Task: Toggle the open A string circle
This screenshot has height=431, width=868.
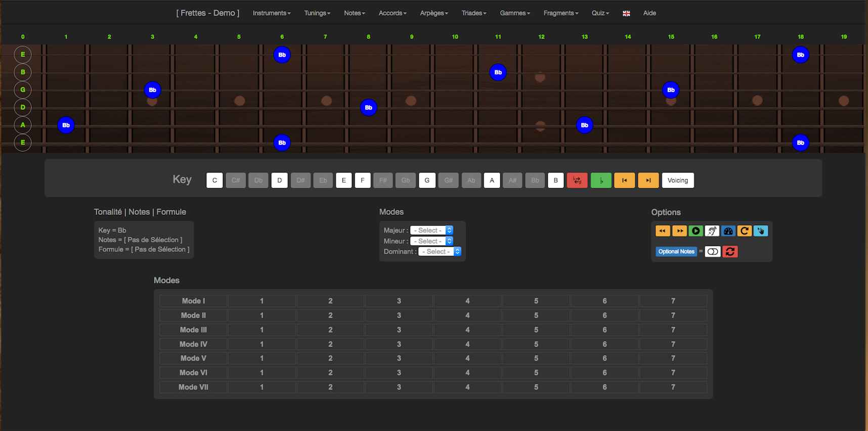Action: pos(23,125)
